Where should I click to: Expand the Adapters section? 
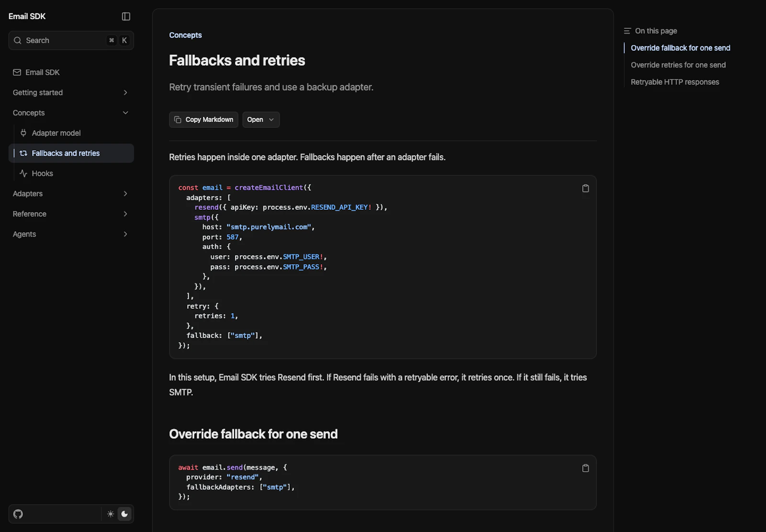71,193
